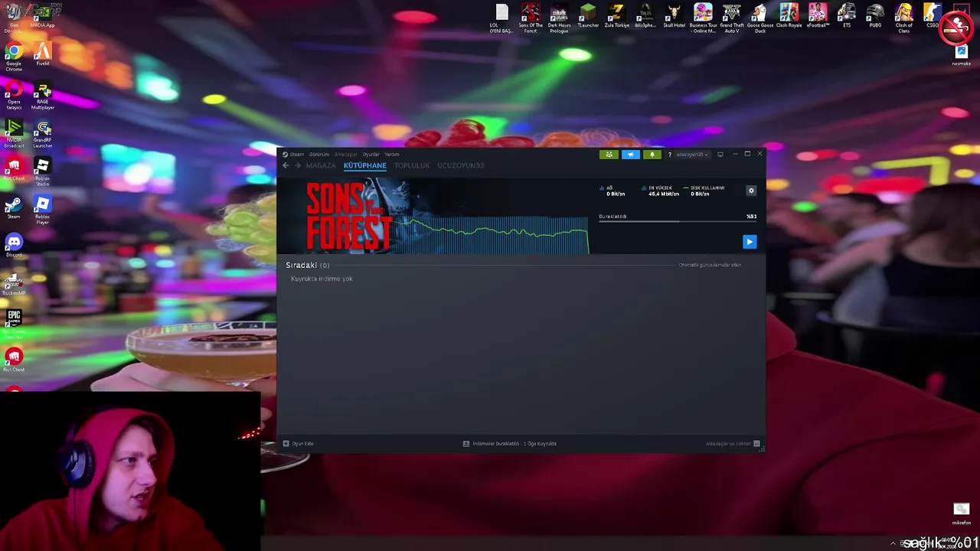Select the KÜTÜPHANE tab
980x551 pixels.
365,165
